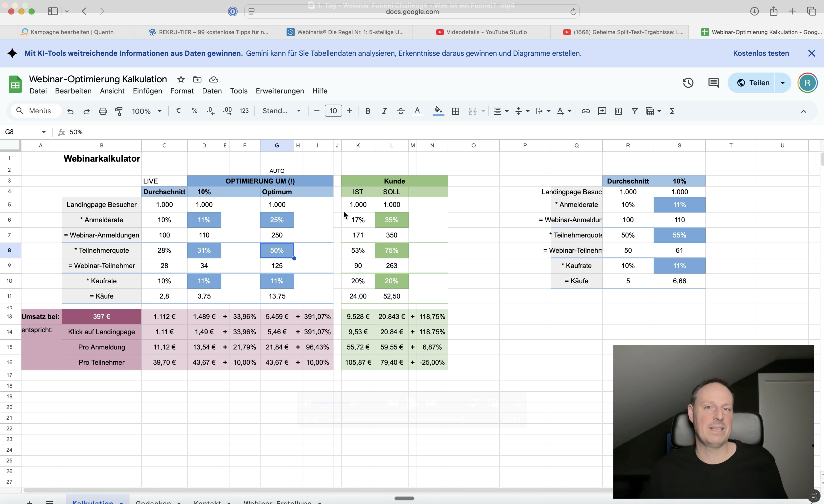
Task: Switch to YouTube Studio Videodetails tab
Action: pyautogui.click(x=481, y=32)
